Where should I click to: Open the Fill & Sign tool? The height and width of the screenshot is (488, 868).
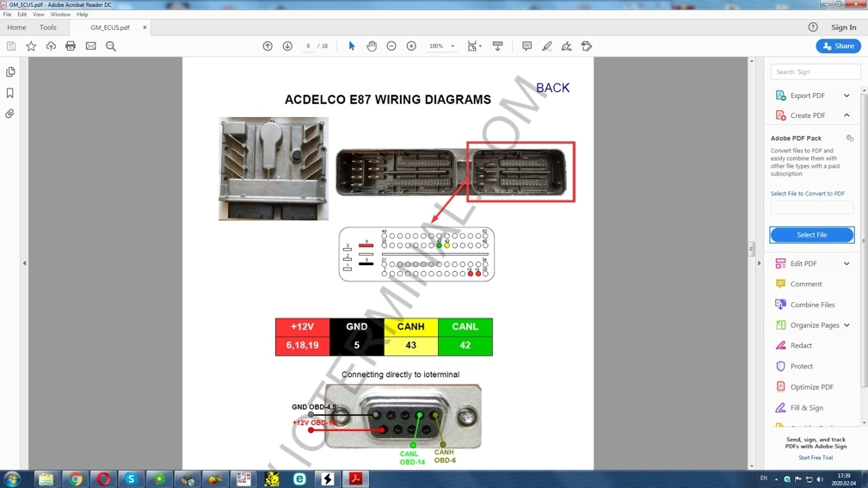pyautogui.click(x=807, y=408)
